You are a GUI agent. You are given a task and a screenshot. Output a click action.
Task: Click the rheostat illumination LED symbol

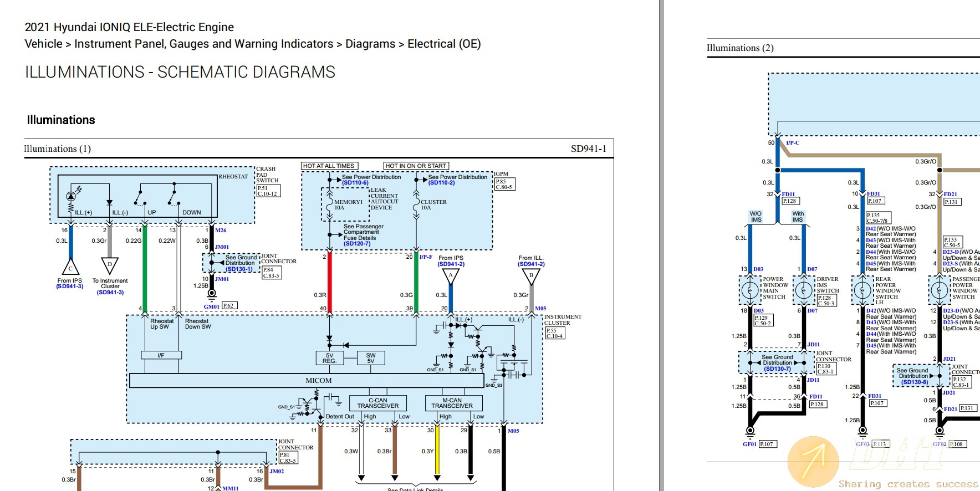pyautogui.click(x=71, y=196)
